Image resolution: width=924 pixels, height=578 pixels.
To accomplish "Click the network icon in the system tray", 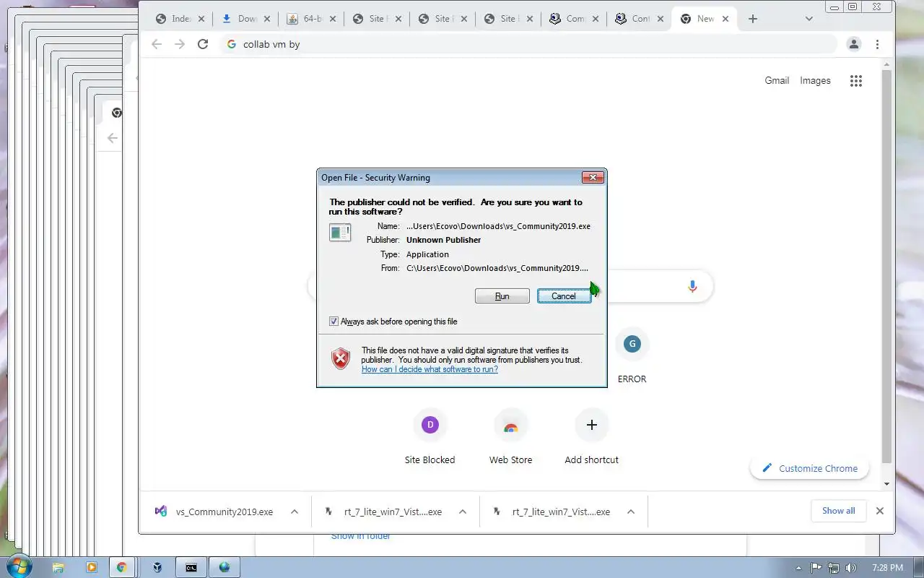I will point(834,568).
